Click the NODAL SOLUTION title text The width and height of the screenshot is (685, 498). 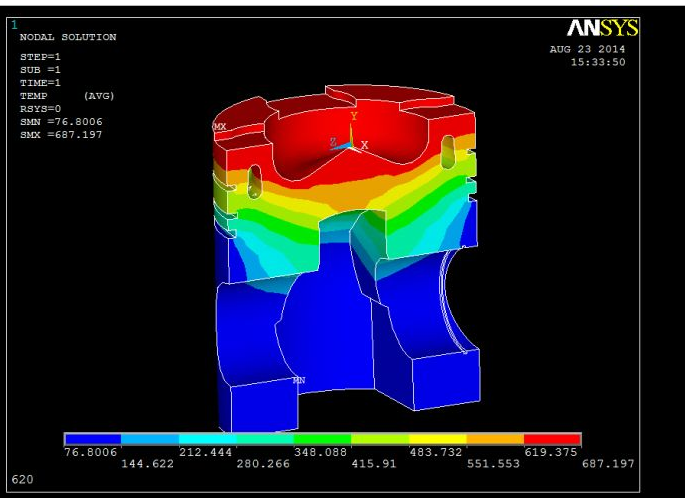[68, 37]
